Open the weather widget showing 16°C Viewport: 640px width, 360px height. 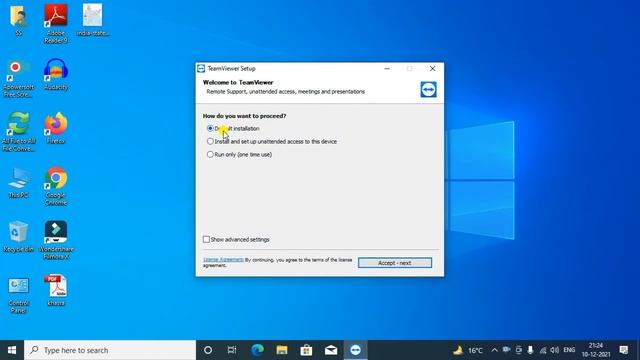[468, 350]
